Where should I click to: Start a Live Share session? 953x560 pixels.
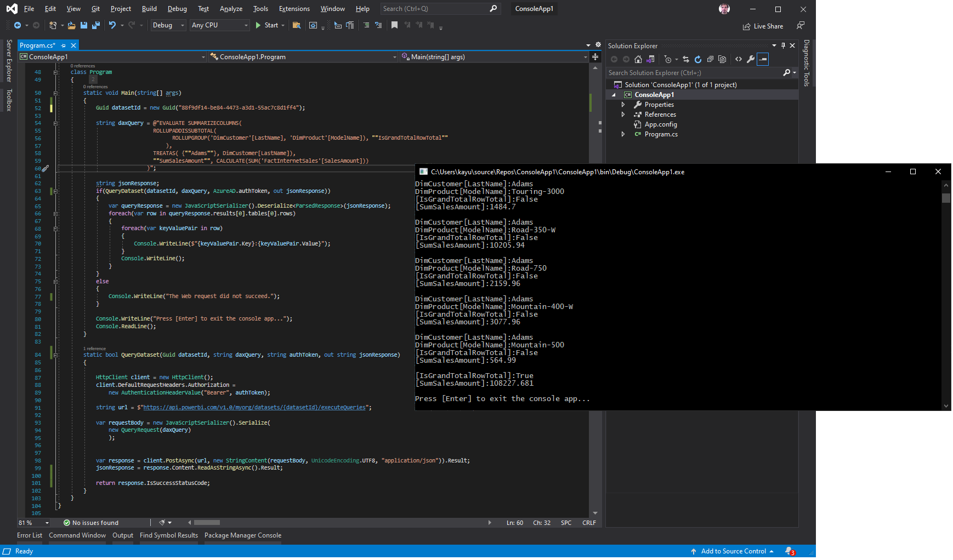[763, 26]
